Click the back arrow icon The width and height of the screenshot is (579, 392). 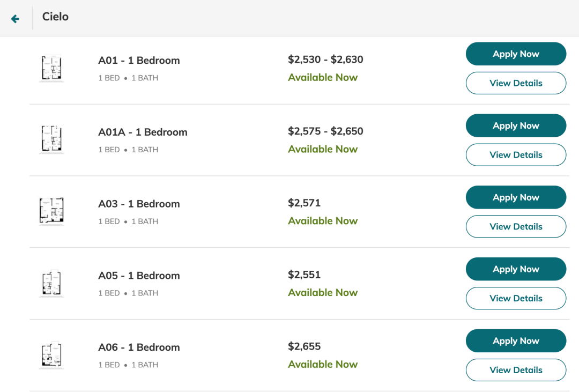click(x=15, y=19)
